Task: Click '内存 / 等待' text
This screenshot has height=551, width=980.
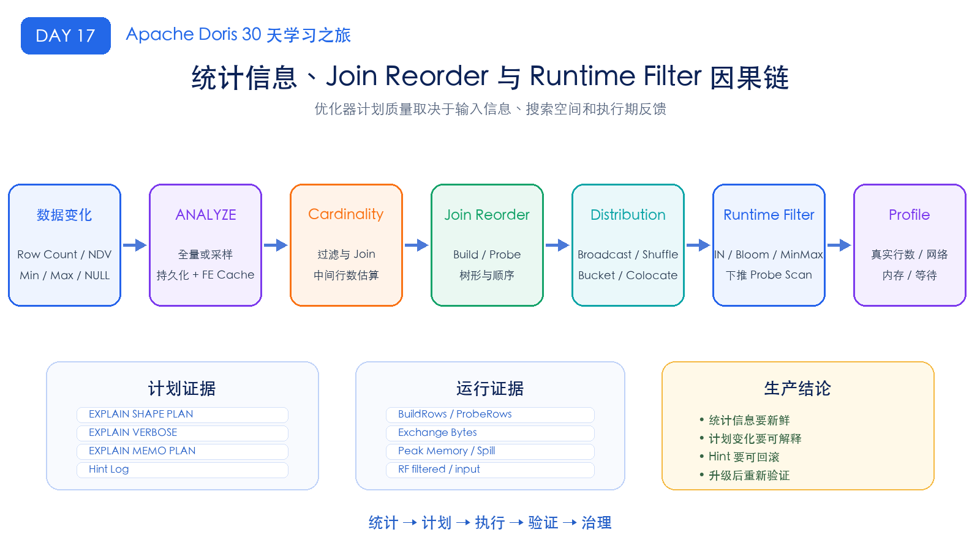Action: 910,275
